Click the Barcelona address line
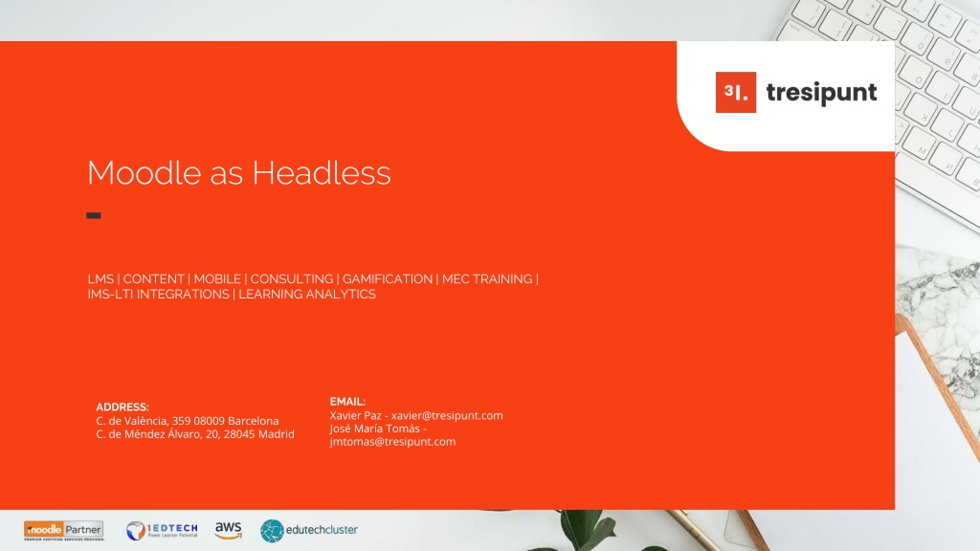The image size is (980, 551). pos(188,421)
